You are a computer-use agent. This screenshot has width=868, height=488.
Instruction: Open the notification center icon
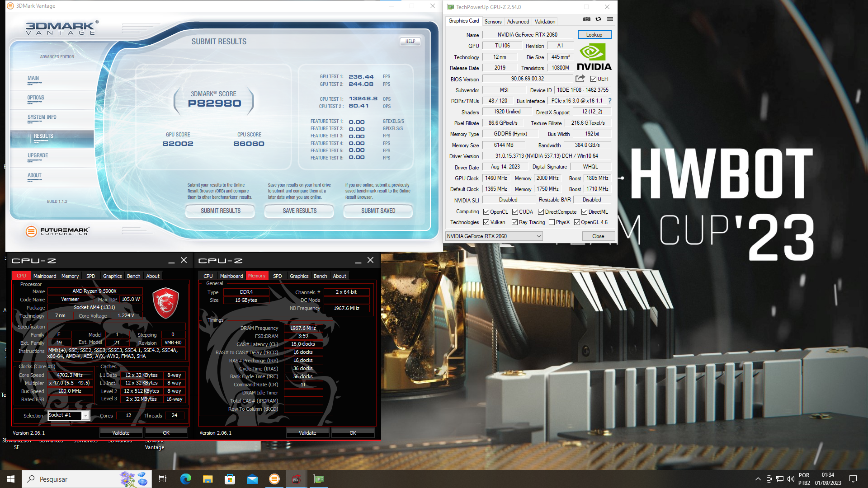(853, 479)
